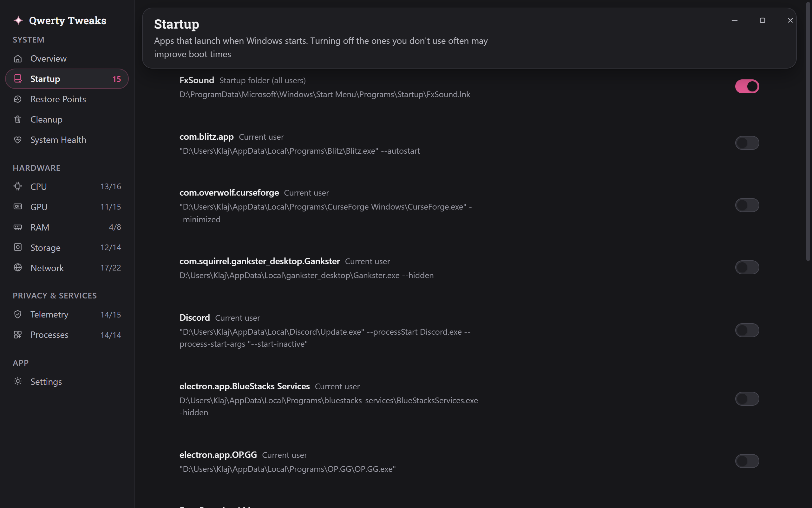Click the Storage 12/14 counter
The image size is (812, 508).
click(x=111, y=247)
